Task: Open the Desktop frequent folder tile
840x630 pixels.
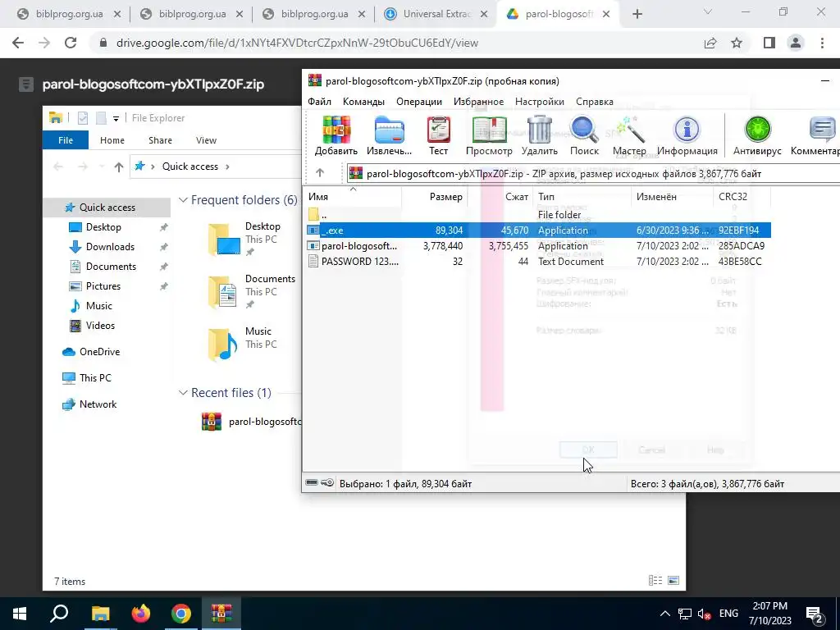Action: point(251,239)
